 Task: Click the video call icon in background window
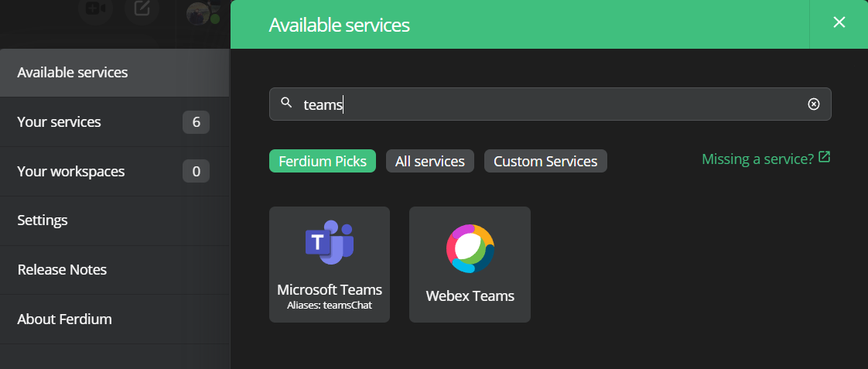point(95,9)
